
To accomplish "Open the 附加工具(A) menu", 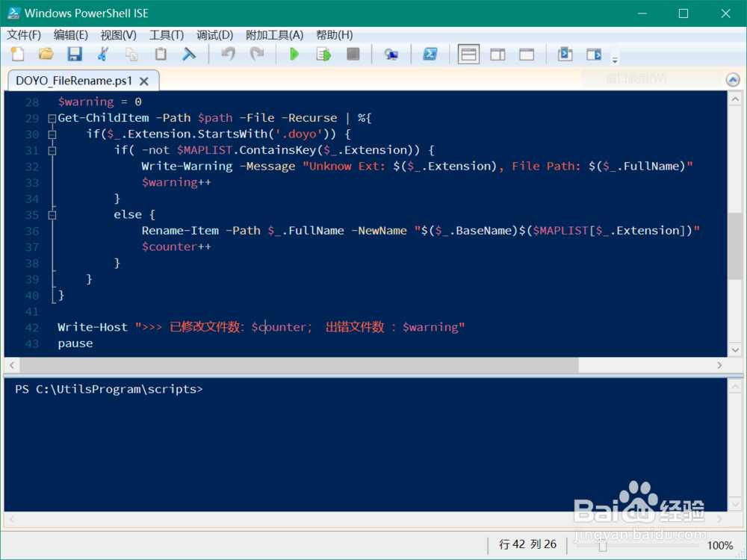I will click(x=274, y=35).
